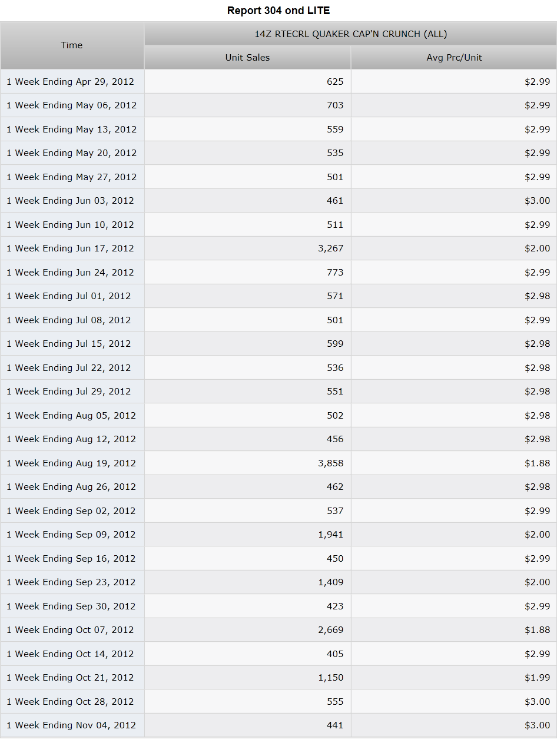557x756 pixels.
Task: Click the 2,669 unit sales value
Action: pyautogui.click(x=331, y=630)
